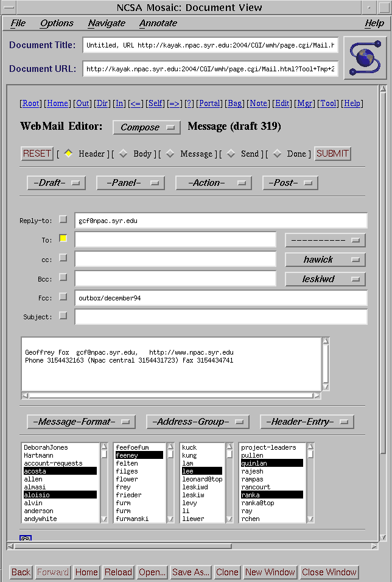The width and height of the screenshot is (392, 582).
Task: Follow the Tool link
Action: 328,103
